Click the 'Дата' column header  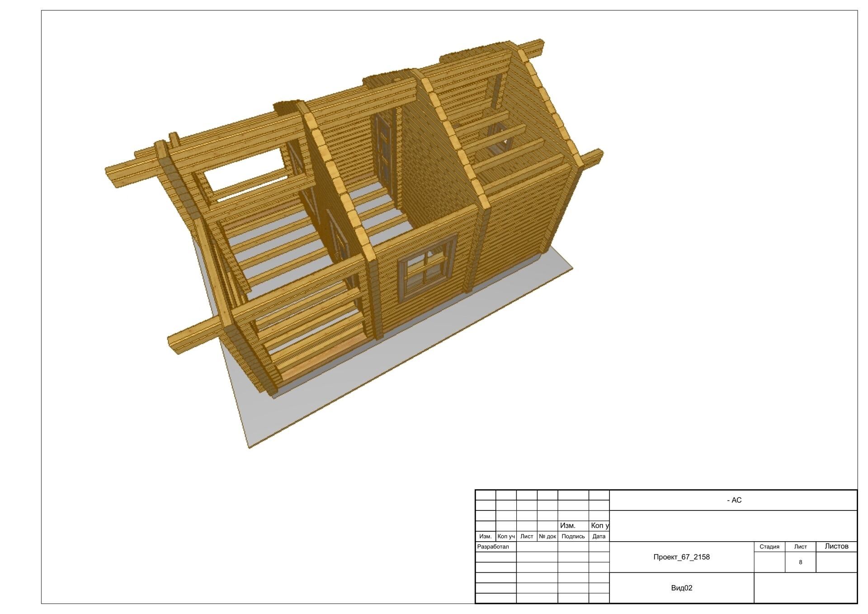pyautogui.click(x=599, y=536)
